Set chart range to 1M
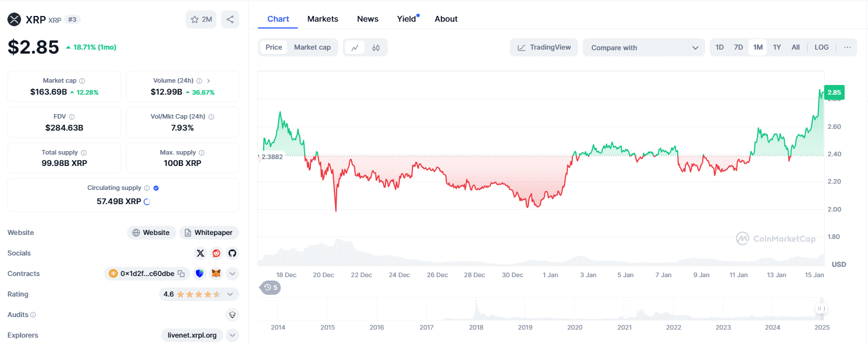The height and width of the screenshot is (345, 868). pyautogui.click(x=758, y=47)
